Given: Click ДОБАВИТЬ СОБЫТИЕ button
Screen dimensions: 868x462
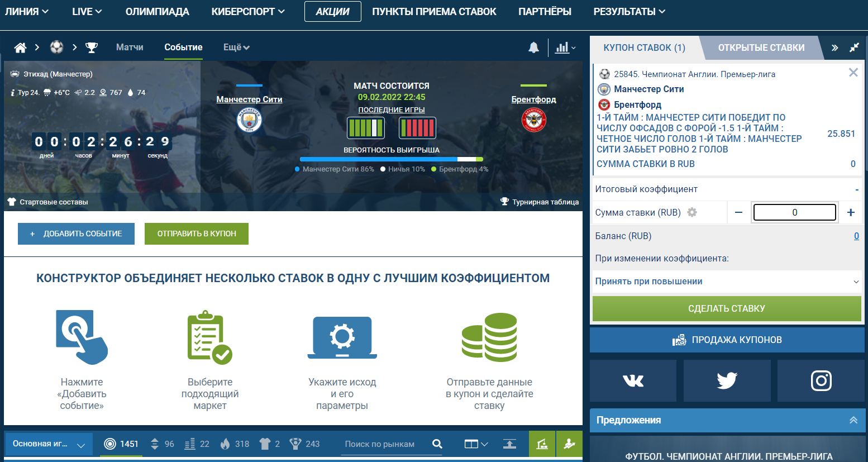Looking at the screenshot, I should pyautogui.click(x=76, y=234).
